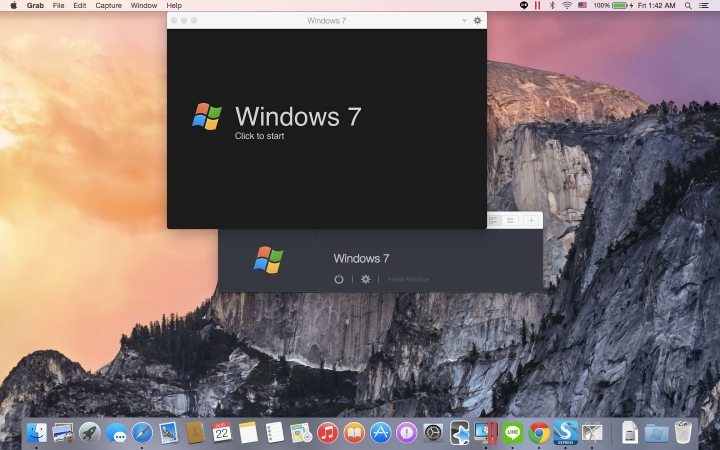This screenshot has width=720, height=450.
Task: Click the Fri 1:42 AM clock
Action: [x=656, y=6]
